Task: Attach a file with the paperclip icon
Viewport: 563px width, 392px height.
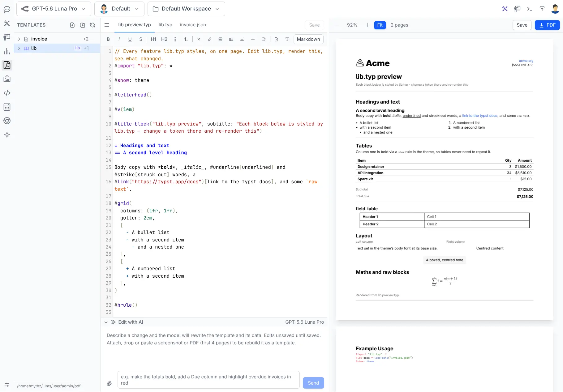Action: [109, 383]
